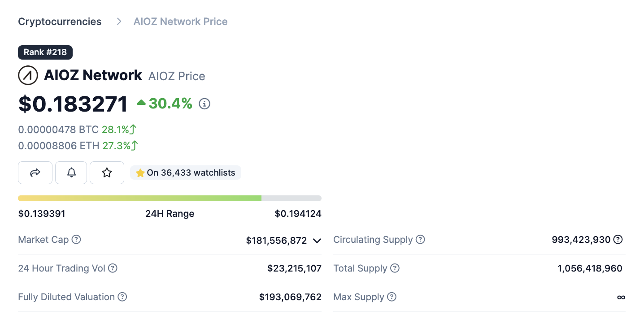This screenshot has height=328, width=644.
Task: Click Circulating Supply label help icon
Action: (x=420, y=240)
